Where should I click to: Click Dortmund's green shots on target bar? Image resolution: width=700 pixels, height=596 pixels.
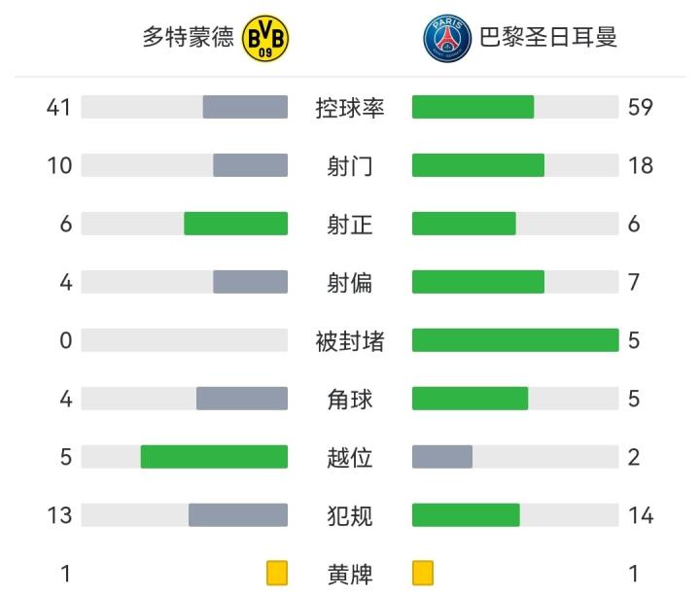[x=235, y=224]
